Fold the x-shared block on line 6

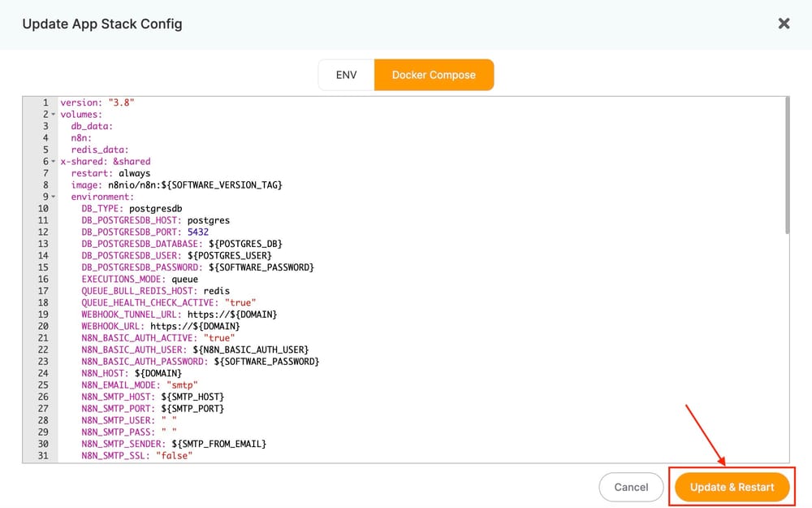[53, 162]
